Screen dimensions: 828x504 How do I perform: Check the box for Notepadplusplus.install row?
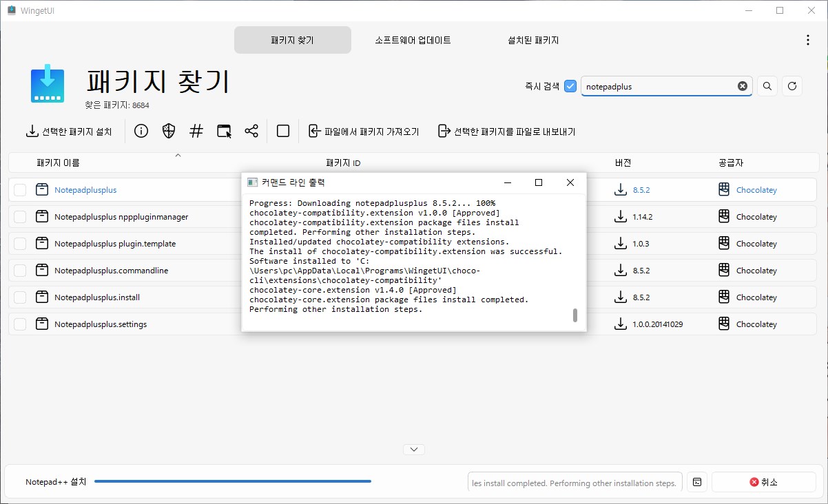[20, 297]
